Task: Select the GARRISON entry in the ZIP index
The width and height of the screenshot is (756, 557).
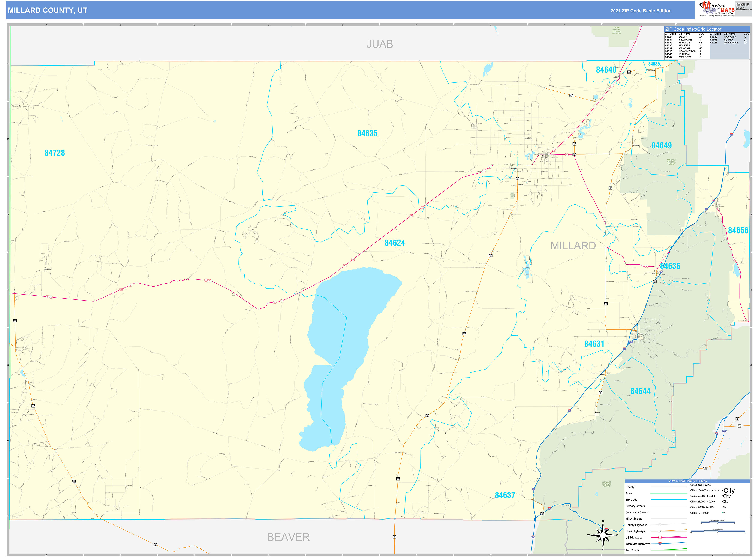Action: coord(731,42)
